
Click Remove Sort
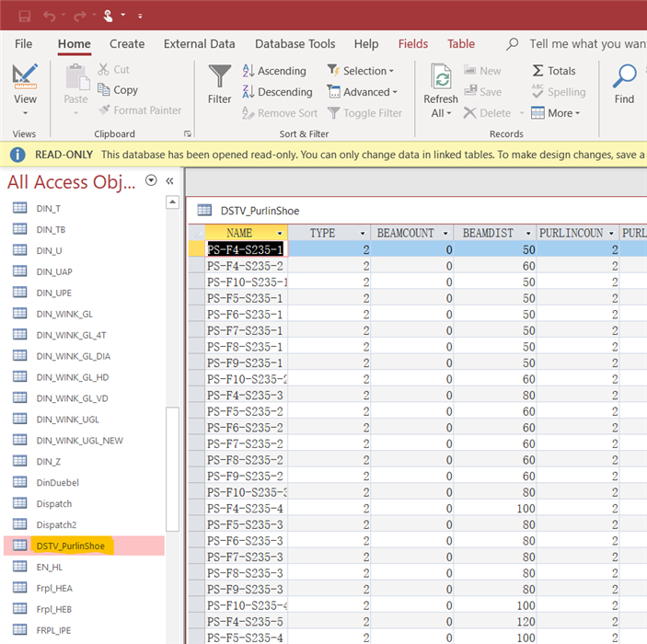pyautogui.click(x=280, y=112)
